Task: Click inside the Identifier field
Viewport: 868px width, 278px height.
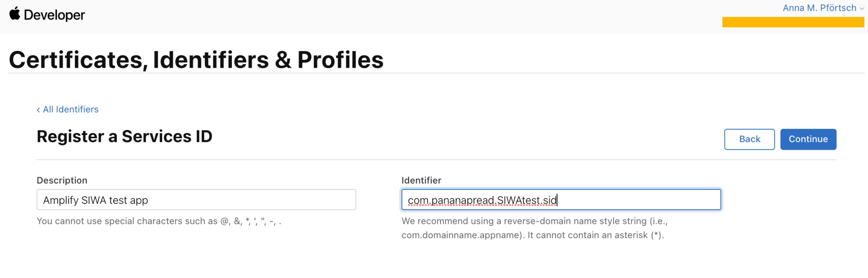Action: click(x=561, y=199)
